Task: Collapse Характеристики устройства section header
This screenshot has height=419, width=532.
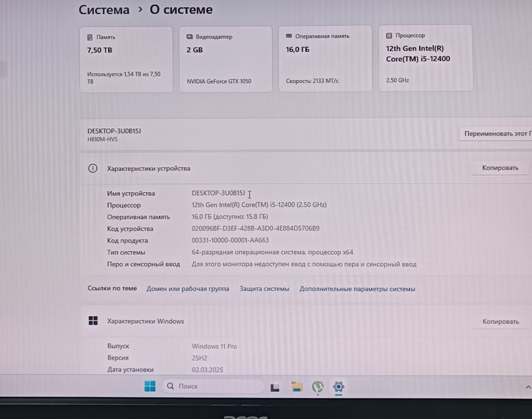Action: 305,168
